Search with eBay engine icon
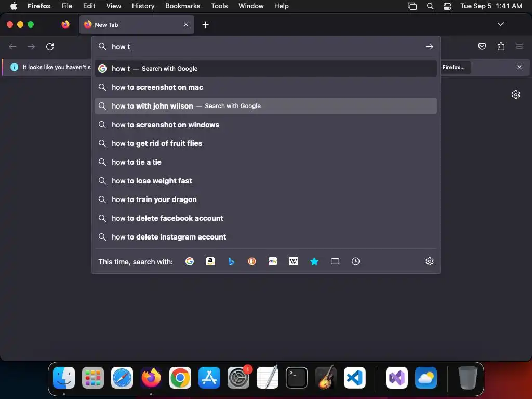Image resolution: width=532 pixels, height=399 pixels. point(273,261)
